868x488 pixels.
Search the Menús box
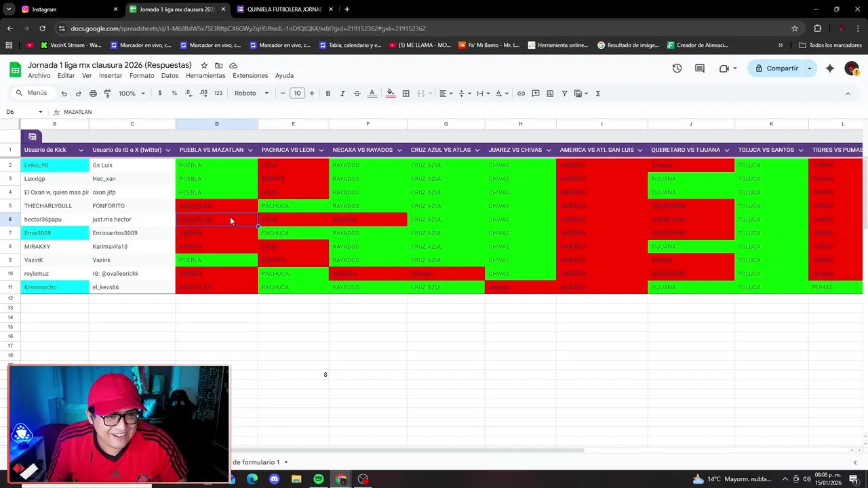[x=33, y=93]
